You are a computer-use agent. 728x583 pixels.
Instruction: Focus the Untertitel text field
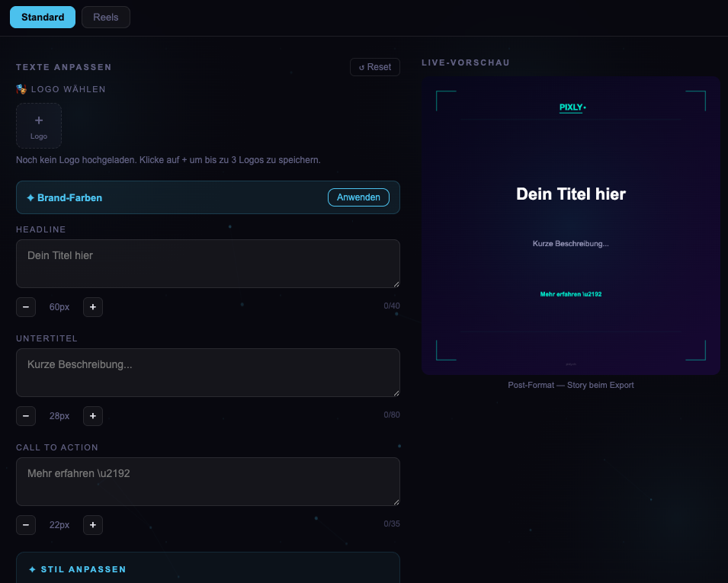point(208,373)
